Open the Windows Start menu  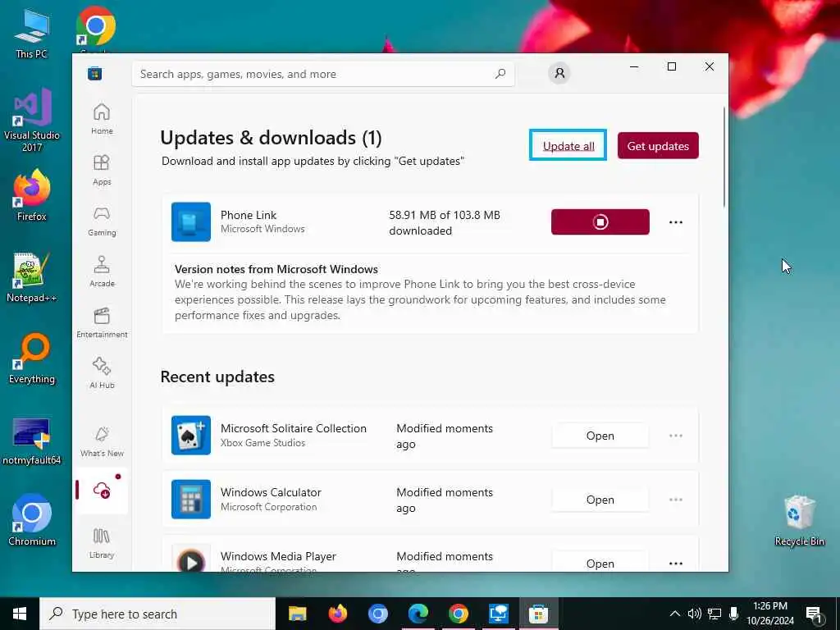(20, 614)
